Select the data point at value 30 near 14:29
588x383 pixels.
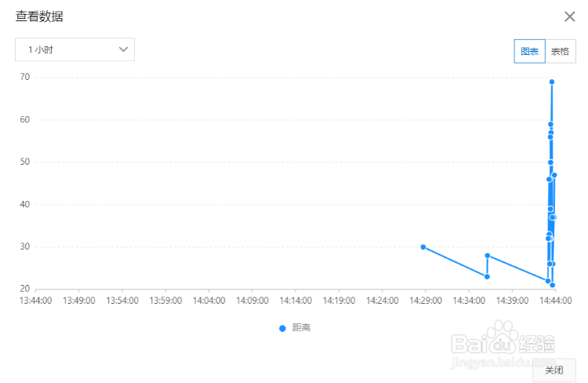(x=423, y=247)
